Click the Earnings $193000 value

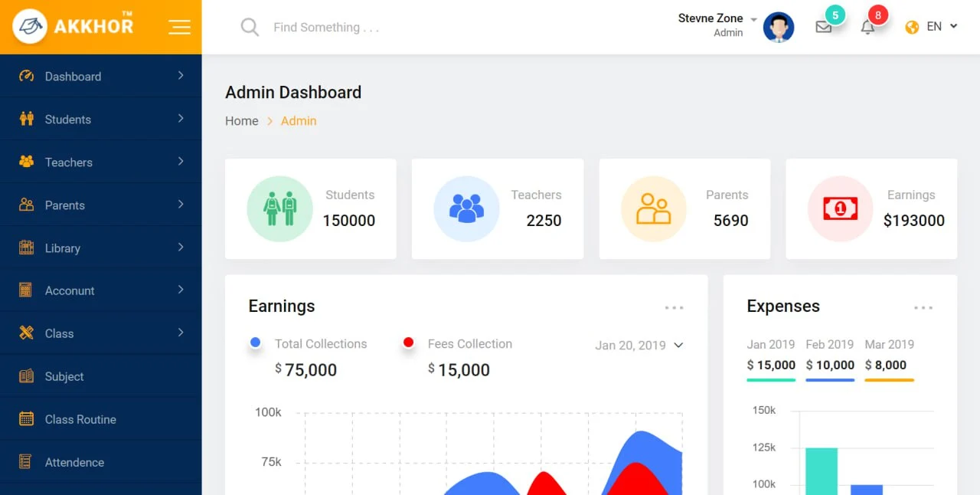click(x=914, y=221)
